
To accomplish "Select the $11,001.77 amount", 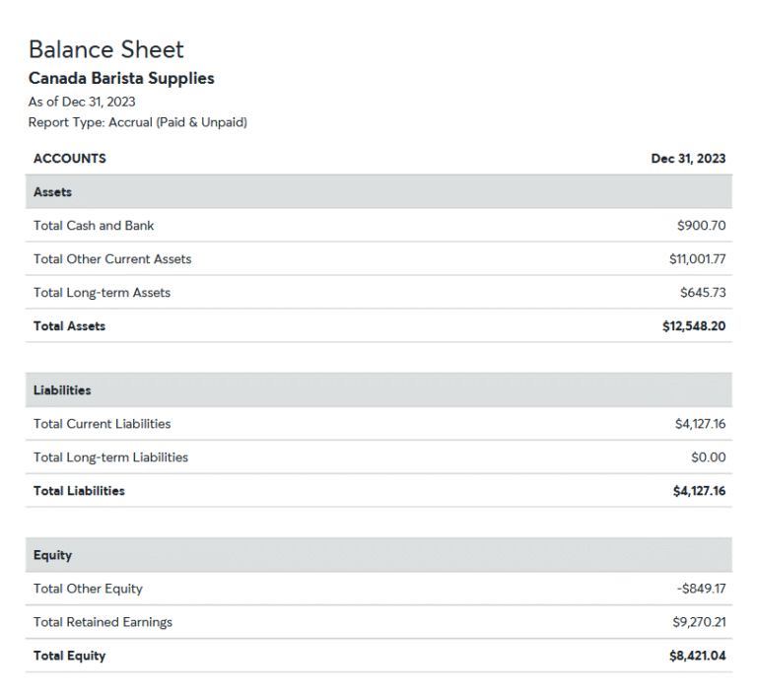I will pos(697,259).
